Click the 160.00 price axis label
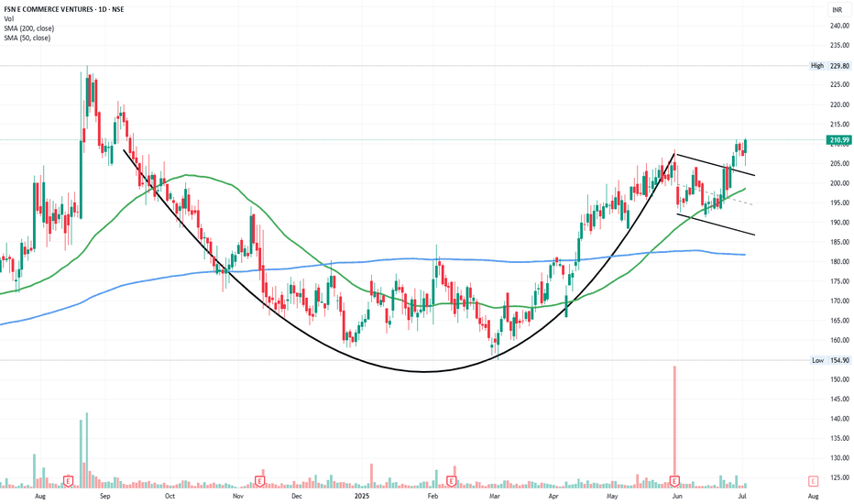 pos(839,340)
